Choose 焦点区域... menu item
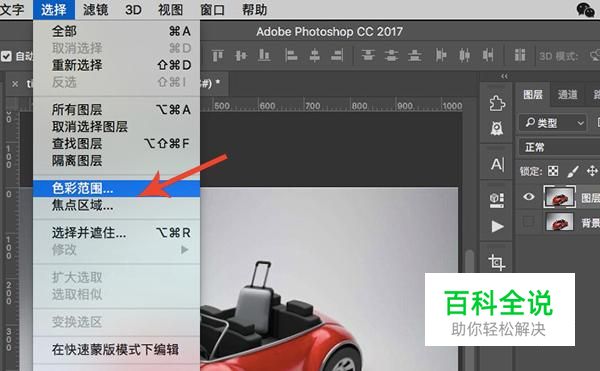Image resolution: width=600 pixels, height=371 pixels. pyautogui.click(x=116, y=205)
